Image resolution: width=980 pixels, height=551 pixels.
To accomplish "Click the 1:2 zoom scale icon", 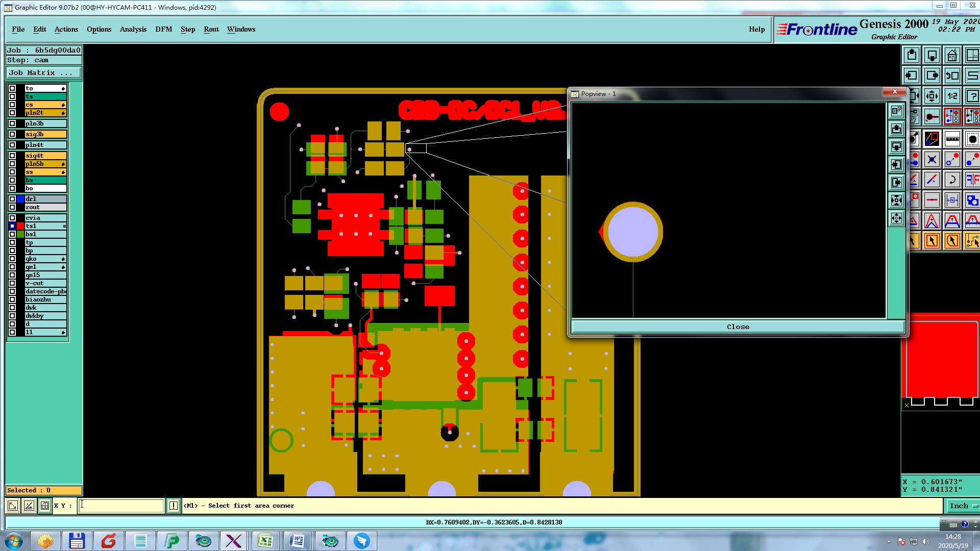I will (x=952, y=96).
